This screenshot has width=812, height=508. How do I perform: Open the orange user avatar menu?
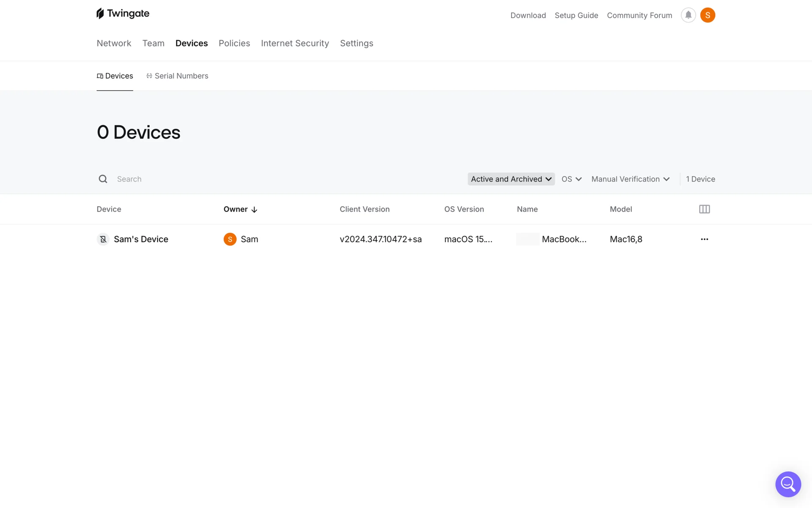tap(708, 15)
